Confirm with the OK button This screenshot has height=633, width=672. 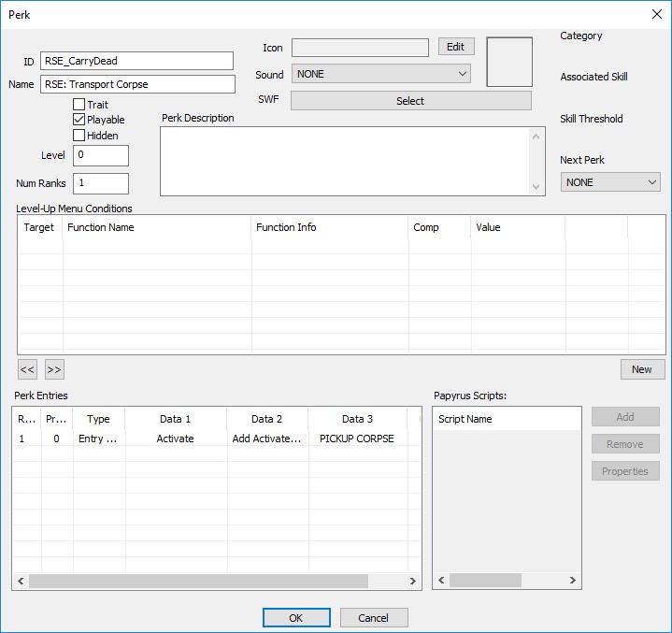[296, 618]
